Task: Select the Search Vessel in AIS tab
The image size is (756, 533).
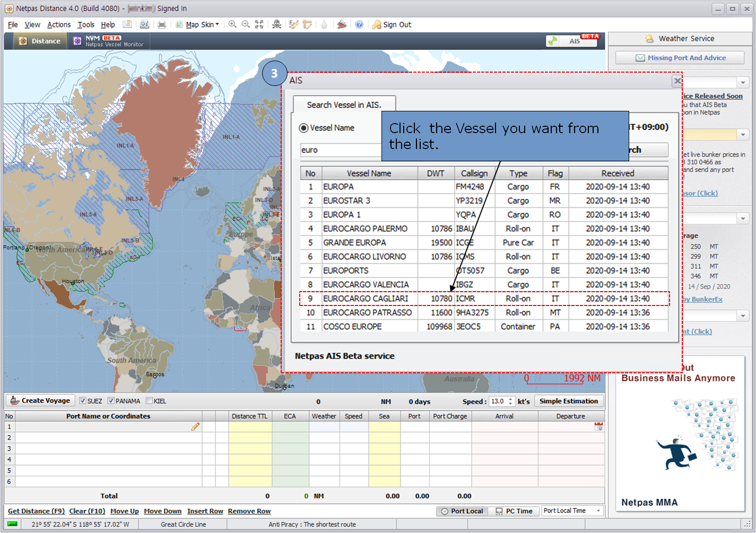Action: click(344, 105)
